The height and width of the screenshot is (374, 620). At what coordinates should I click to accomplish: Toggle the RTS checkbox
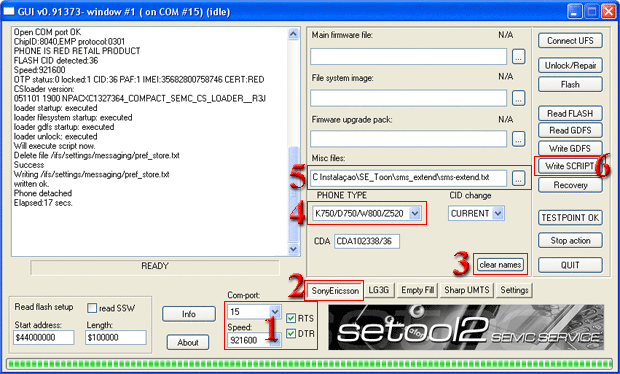(291, 318)
